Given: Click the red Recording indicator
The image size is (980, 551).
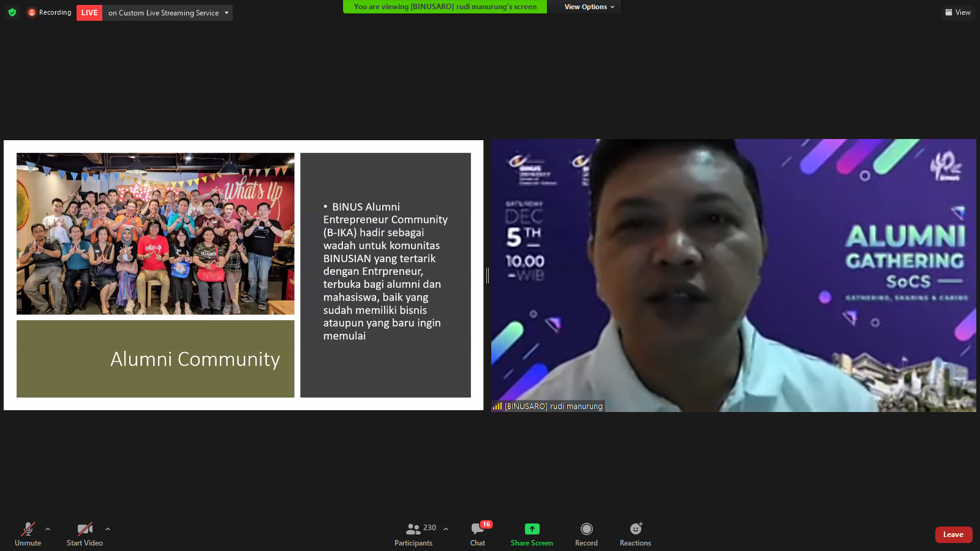Looking at the screenshot, I should pos(50,12).
